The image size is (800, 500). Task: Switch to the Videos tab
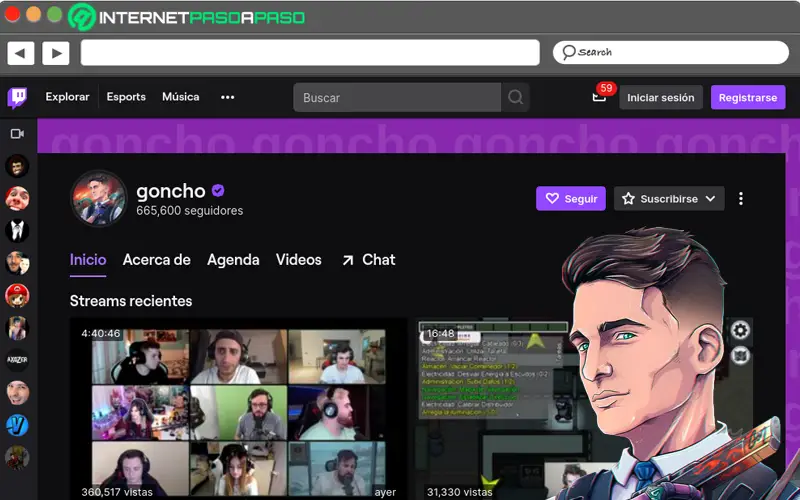[298, 260]
